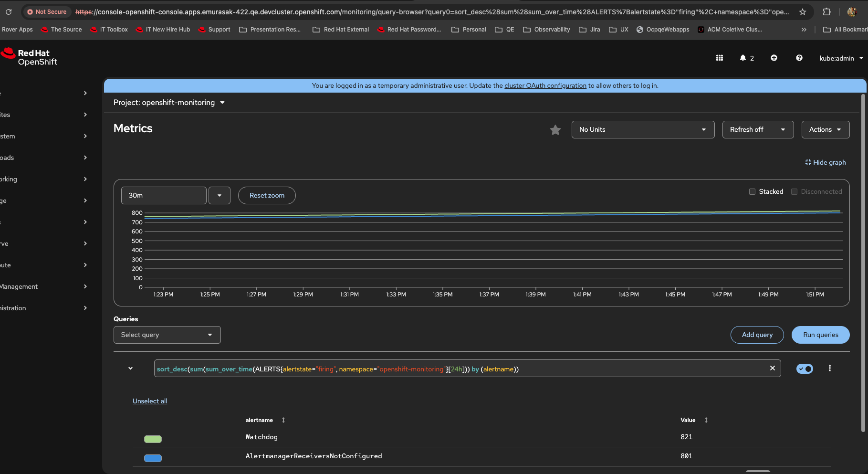Click the Run queries button
Image resolution: width=868 pixels, height=474 pixels.
click(820, 335)
